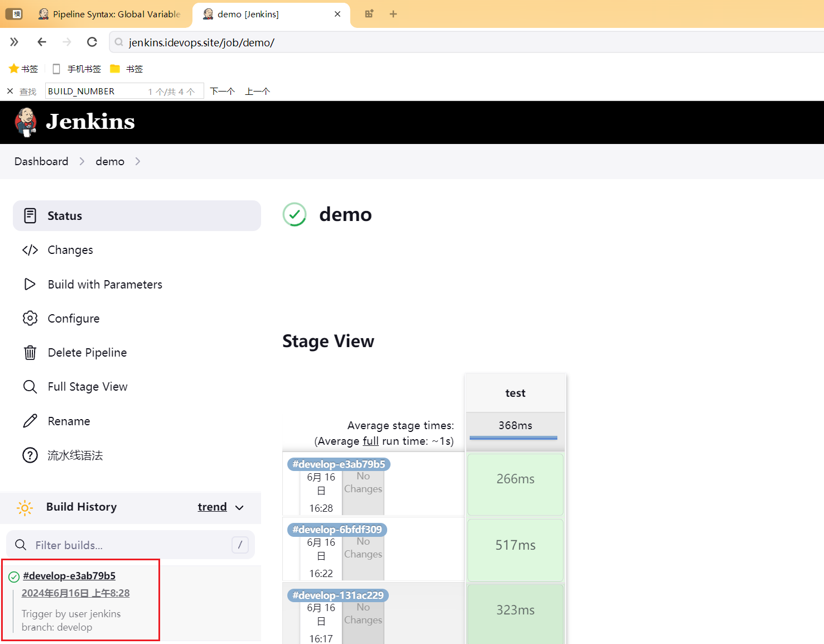Click 下一个 to find next match

222,92
